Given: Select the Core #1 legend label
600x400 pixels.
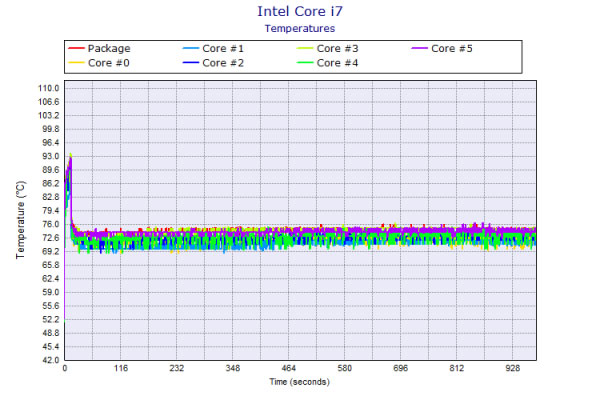Looking at the screenshot, I should pos(223,49).
